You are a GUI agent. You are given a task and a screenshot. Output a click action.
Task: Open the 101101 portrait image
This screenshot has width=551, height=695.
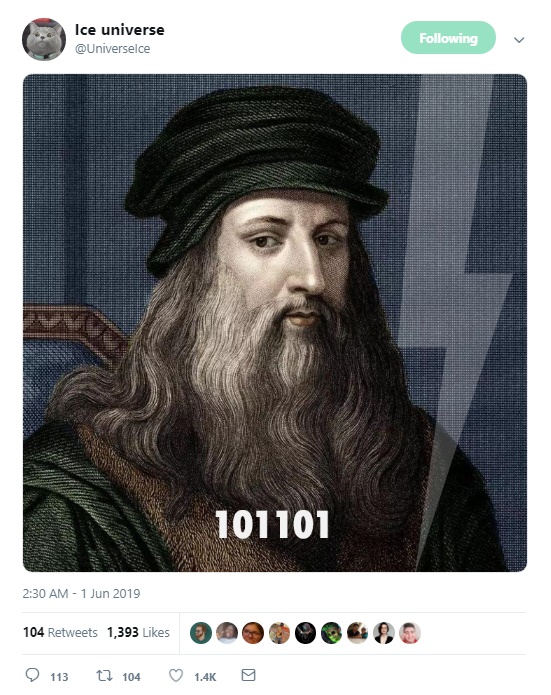tap(275, 323)
